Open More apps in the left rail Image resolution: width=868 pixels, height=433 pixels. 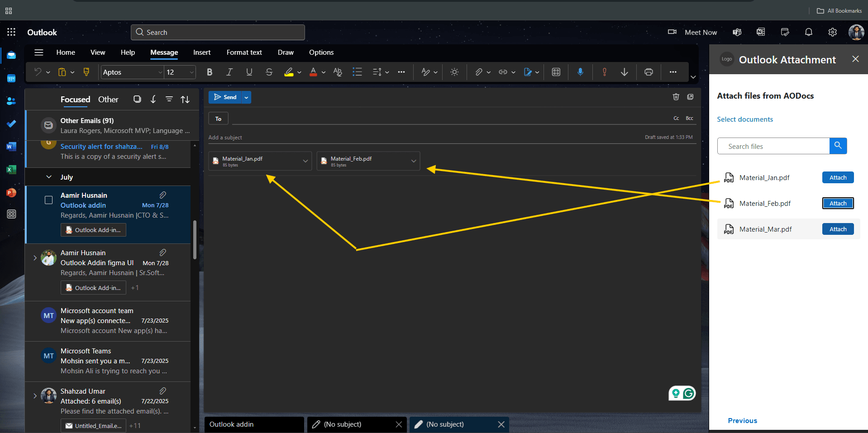tap(11, 214)
